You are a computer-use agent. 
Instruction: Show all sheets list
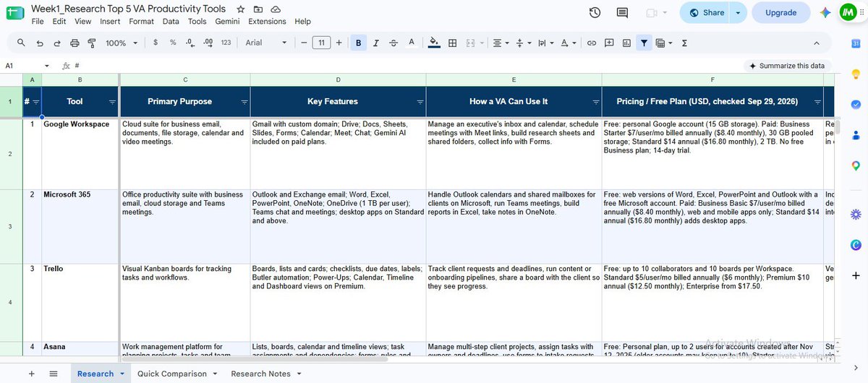click(x=54, y=374)
